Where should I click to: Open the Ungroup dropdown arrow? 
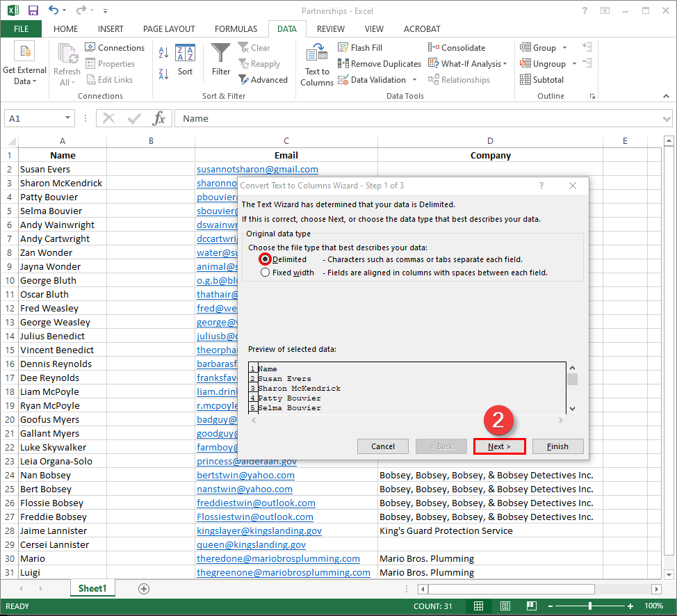click(x=574, y=64)
